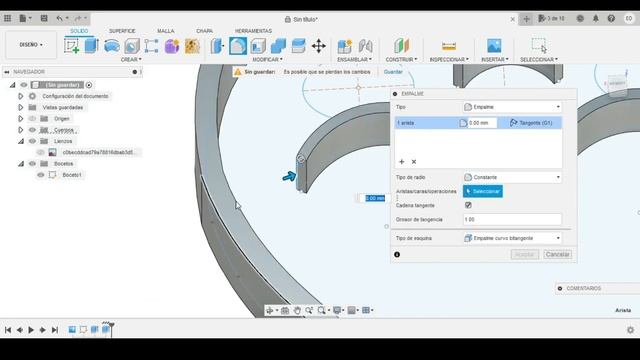The width and height of the screenshot is (640, 360).
Task: Open the CREAR menu
Action: (131, 60)
